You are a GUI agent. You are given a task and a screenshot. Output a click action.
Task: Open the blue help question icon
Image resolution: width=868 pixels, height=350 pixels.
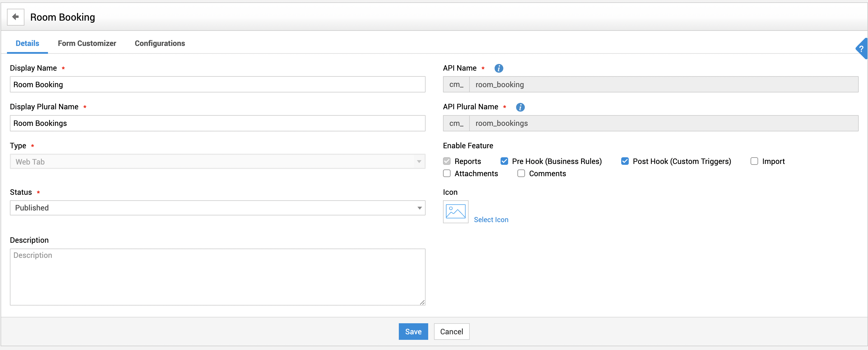(x=862, y=49)
